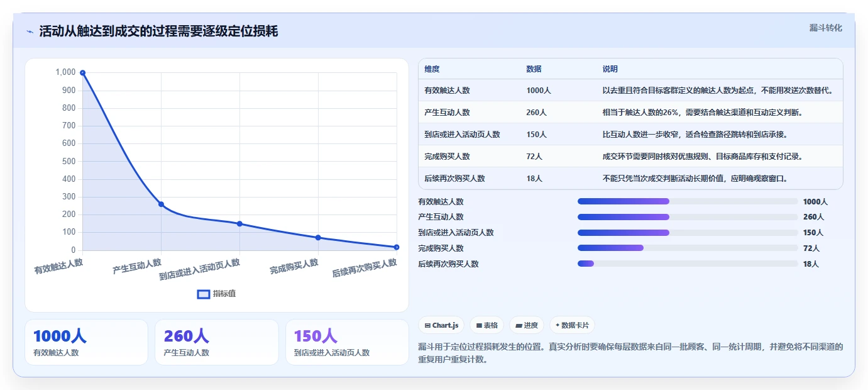Select the 完成购买人数 table row label
The height and width of the screenshot is (390, 868).
click(x=447, y=157)
